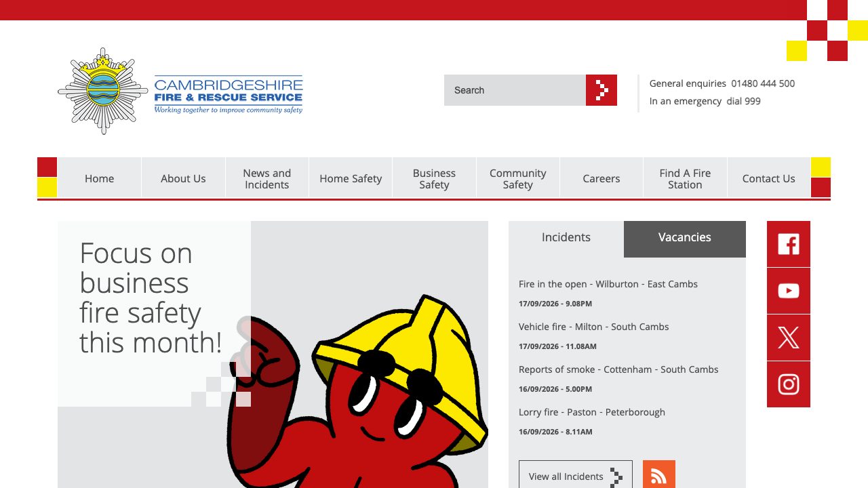Screen dimensions: 868x488
Task: Click the View all Incidents button
Action: click(x=576, y=474)
